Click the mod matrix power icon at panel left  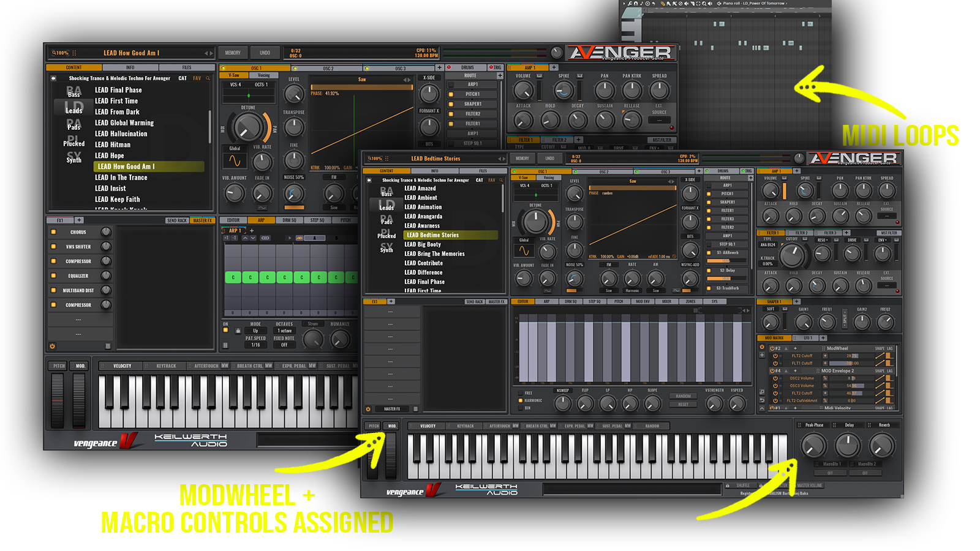[762, 347]
